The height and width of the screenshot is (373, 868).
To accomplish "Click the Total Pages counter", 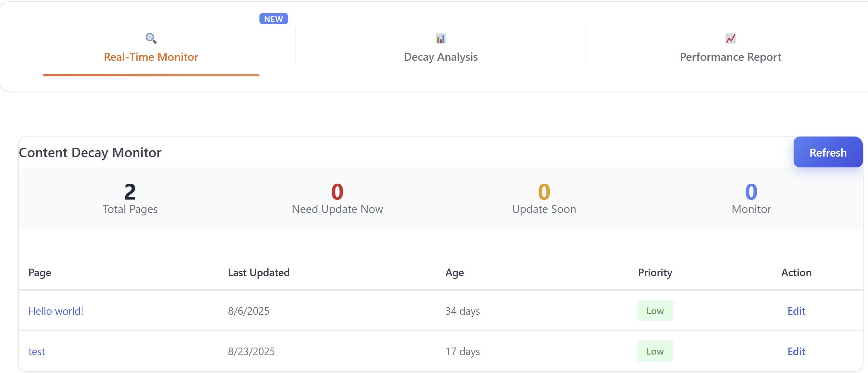I will [130, 198].
